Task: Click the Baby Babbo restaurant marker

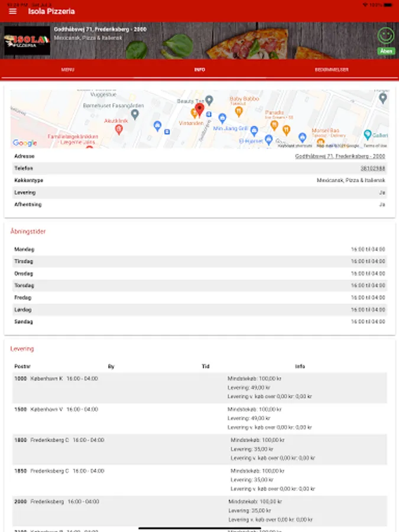Action: [239, 111]
